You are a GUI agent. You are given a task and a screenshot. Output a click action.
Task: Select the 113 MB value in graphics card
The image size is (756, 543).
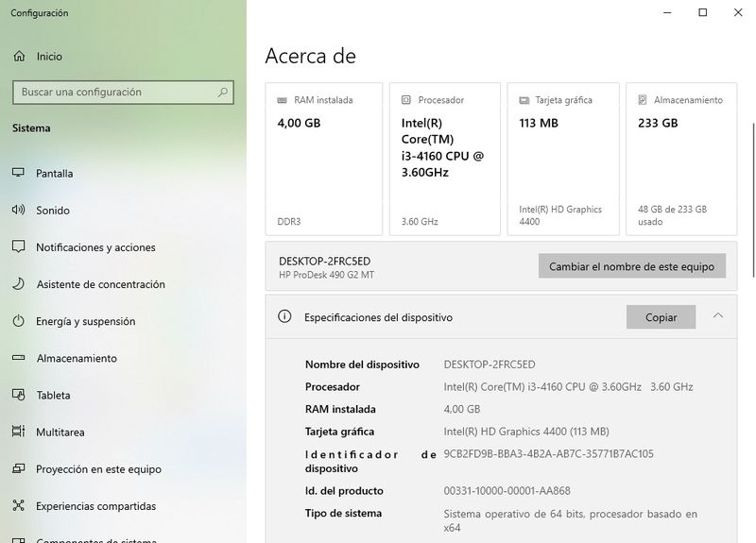(x=539, y=123)
